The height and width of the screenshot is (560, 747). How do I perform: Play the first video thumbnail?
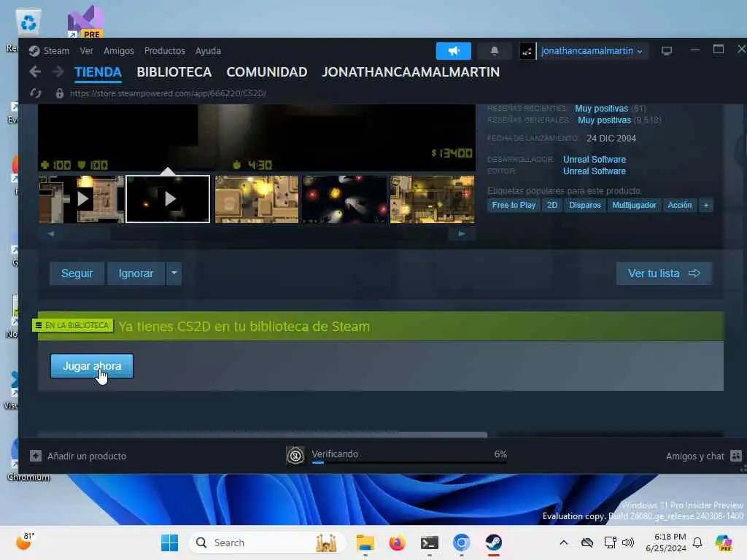[82, 199]
